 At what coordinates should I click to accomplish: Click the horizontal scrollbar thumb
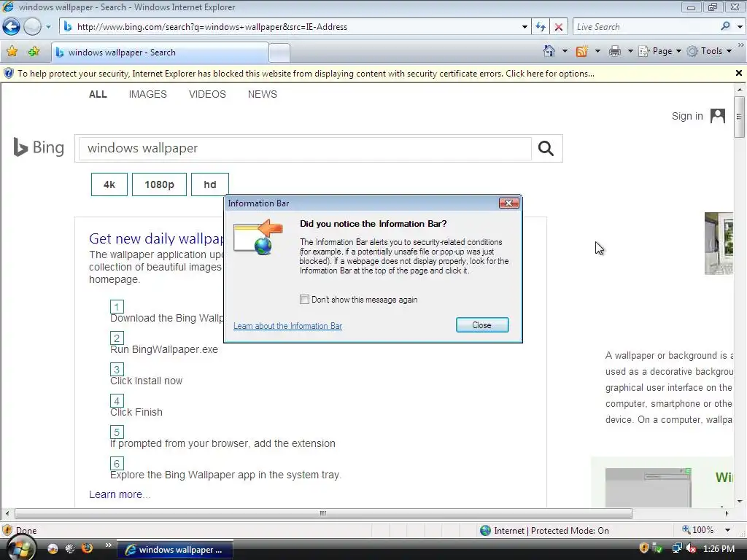click(x=323, y=513)
